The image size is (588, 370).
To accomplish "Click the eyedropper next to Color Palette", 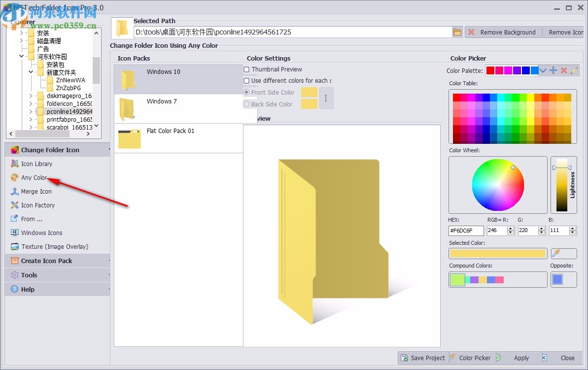I will coord(574,70).
